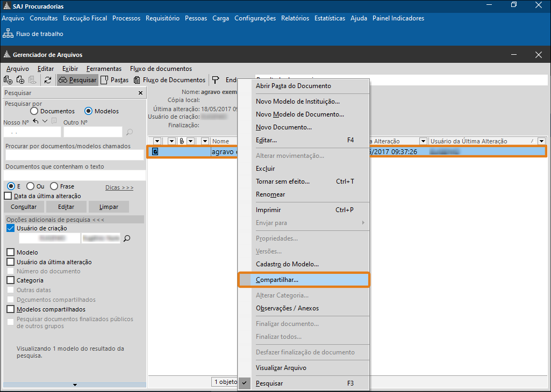Open the Nome column filter dropdown
Screen dimensions: 551x392
click(x=205, y=141)
